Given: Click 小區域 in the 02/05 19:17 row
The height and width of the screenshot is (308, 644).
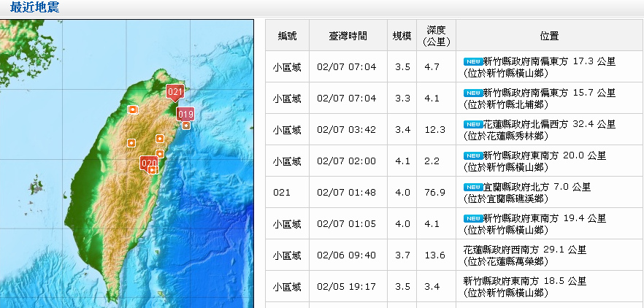Looking at the screenshot, I should 287,287.
